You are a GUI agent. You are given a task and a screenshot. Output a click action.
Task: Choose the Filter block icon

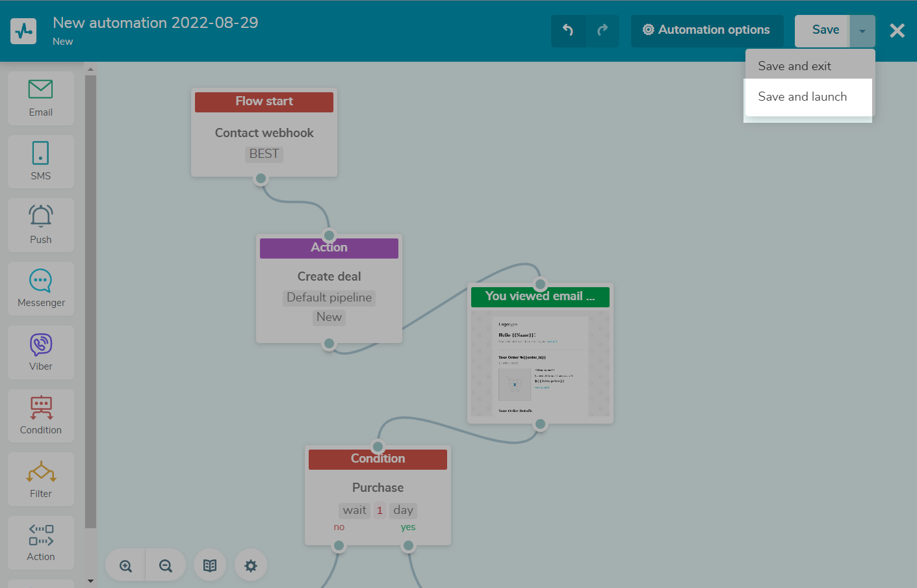point(40,479)
